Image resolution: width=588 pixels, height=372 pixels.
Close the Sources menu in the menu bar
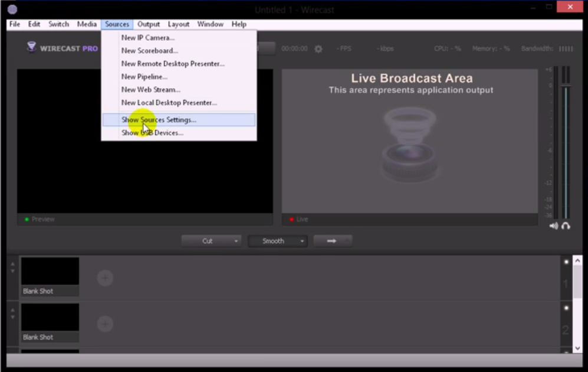(x=117, y=24)
